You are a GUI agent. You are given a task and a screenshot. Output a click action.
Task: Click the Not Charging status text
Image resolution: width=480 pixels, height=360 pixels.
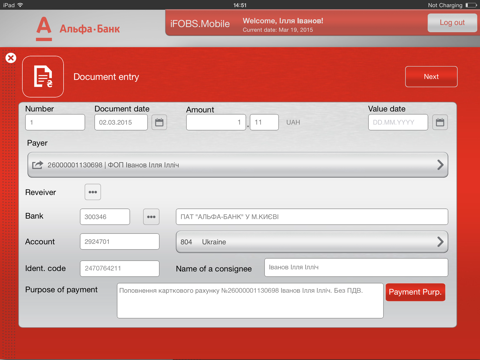445,5
